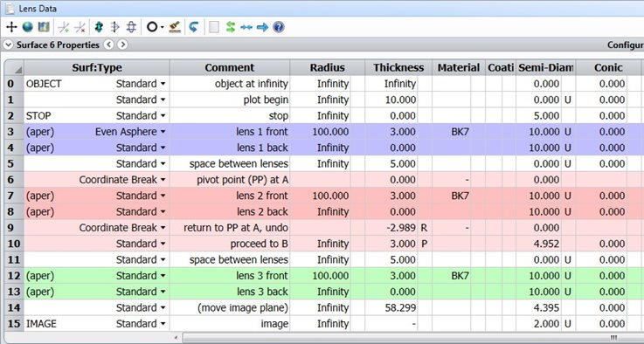Open surface type dropdown for Even Asphere row
This screenshot has height=344, width=644.
tap(163, 132)
